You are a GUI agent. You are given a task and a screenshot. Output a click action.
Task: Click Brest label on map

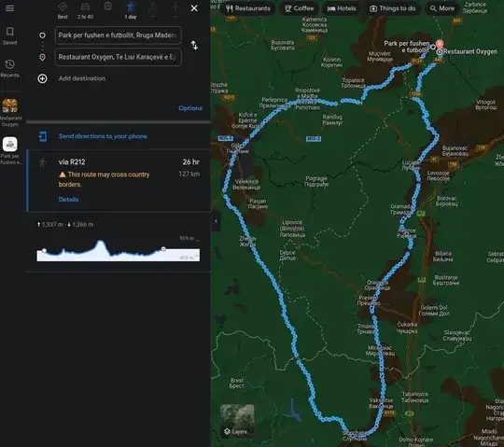click(237, 383)
